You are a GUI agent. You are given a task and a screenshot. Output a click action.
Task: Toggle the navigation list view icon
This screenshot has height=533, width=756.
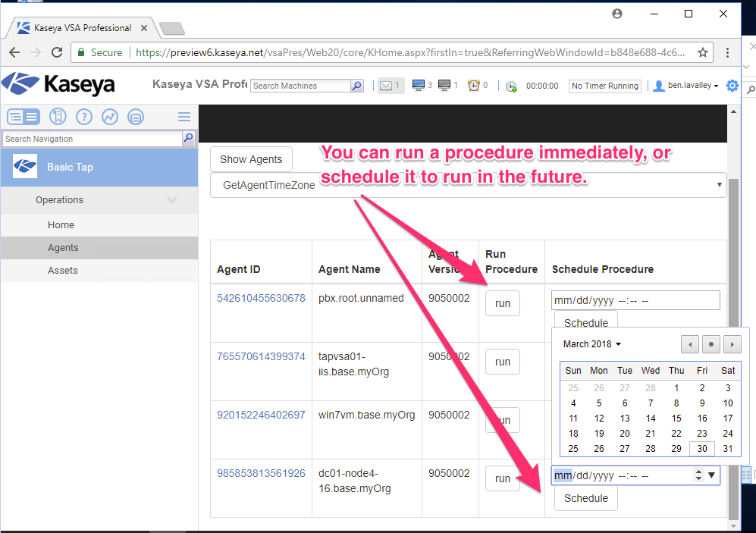[24, 117]
